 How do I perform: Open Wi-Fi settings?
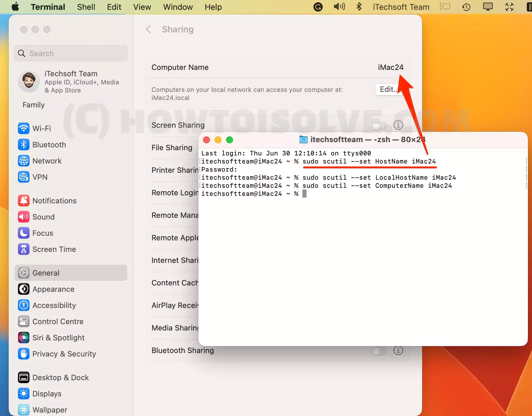71,128
